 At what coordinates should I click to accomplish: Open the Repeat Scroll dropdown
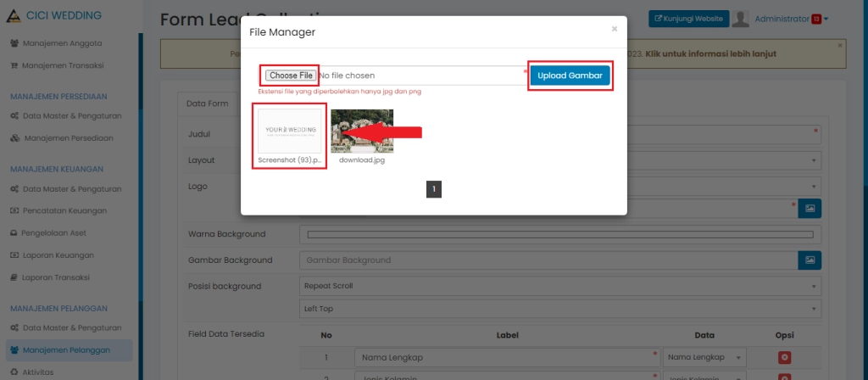(560, 286)
